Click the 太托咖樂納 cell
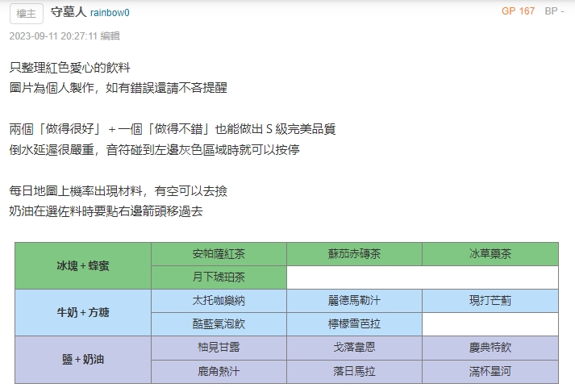Screen dimensions: 575x392 point(219,300)
